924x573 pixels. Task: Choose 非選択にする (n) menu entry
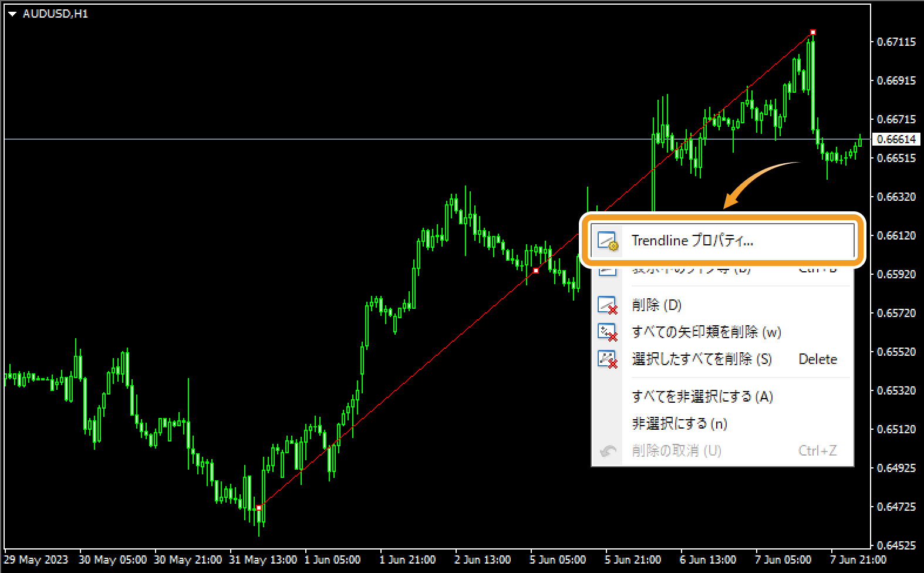pos(722,424)
